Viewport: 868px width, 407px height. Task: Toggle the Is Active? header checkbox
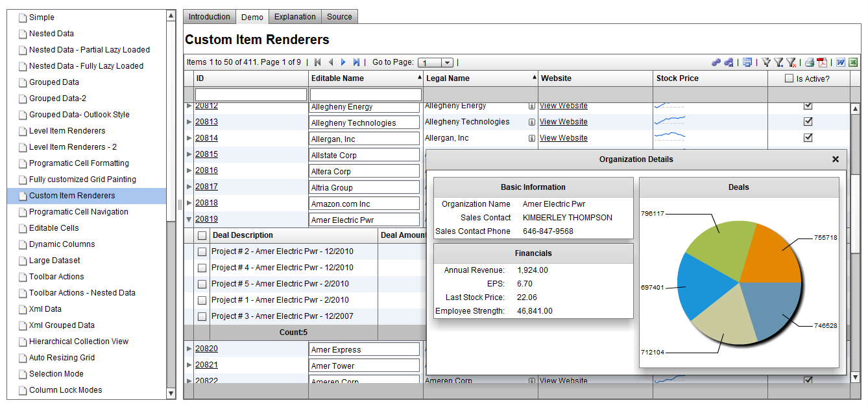(789, 78)
